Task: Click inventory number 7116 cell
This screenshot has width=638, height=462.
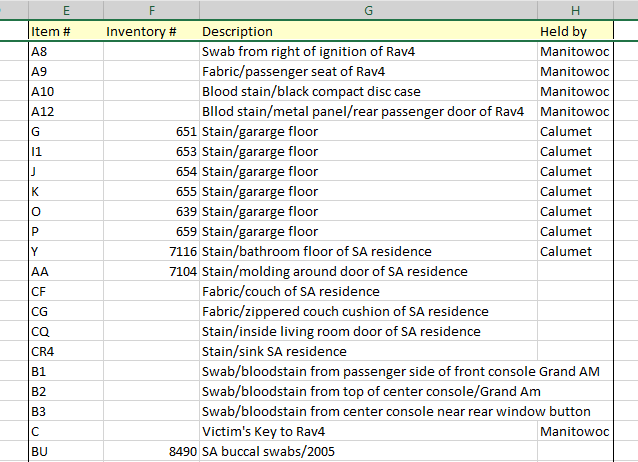Action: coord(151,251)
